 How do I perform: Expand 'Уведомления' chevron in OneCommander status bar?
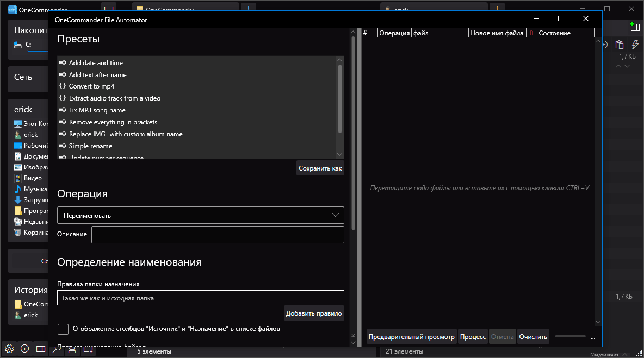pyautogui.click(x=625, y=354)
